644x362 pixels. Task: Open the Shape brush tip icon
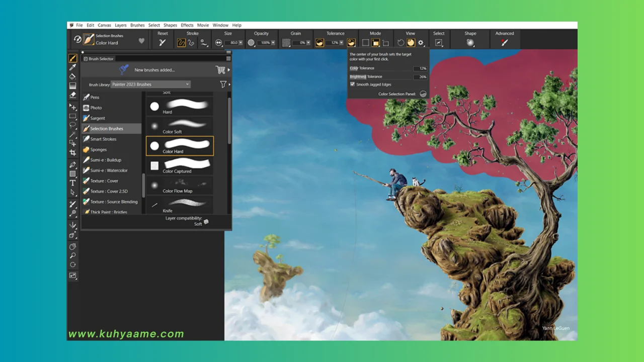pyautogui.click(x=470, y=43)
